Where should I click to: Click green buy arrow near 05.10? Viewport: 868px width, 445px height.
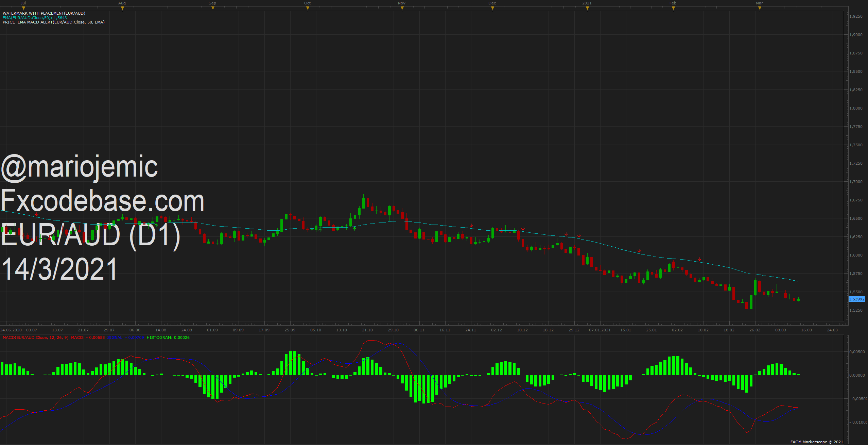[x=320, y=230]
